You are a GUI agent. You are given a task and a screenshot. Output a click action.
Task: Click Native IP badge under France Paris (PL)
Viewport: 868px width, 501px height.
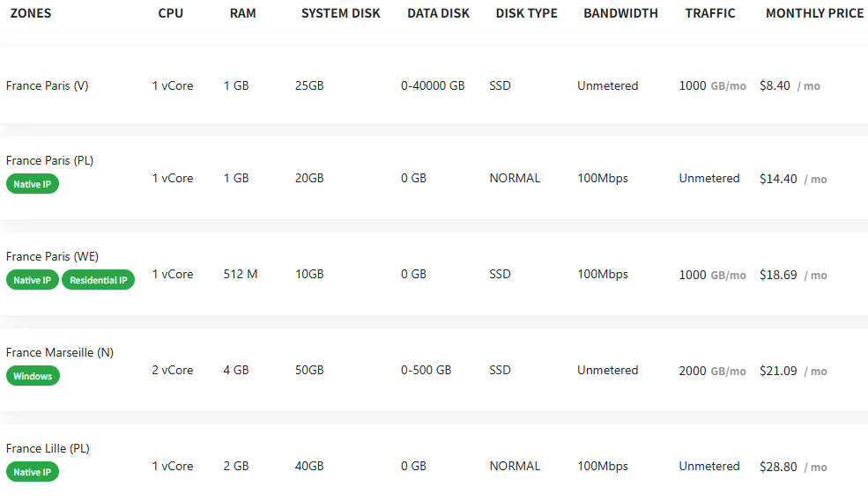(x=33, y=184)
